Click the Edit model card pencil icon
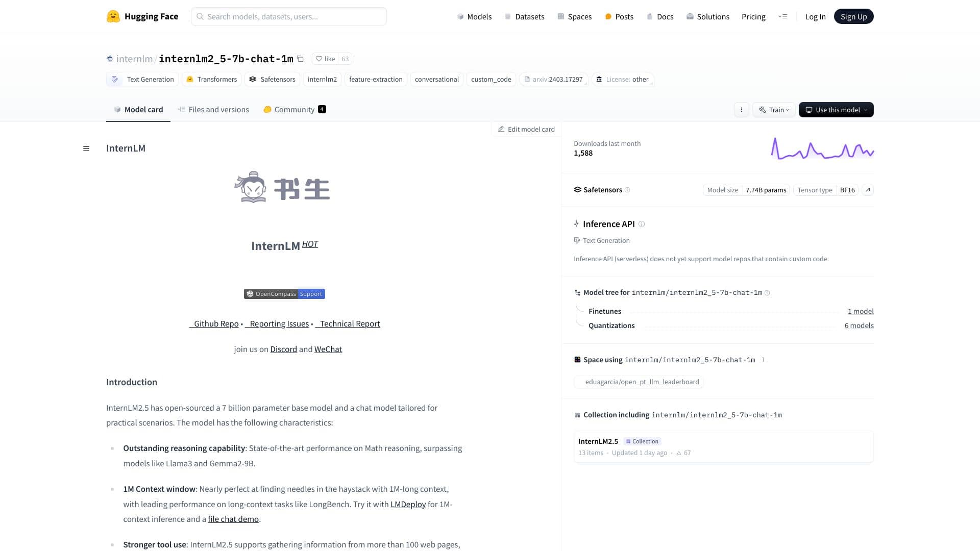 pyautogui.click(x=501, y=129)
